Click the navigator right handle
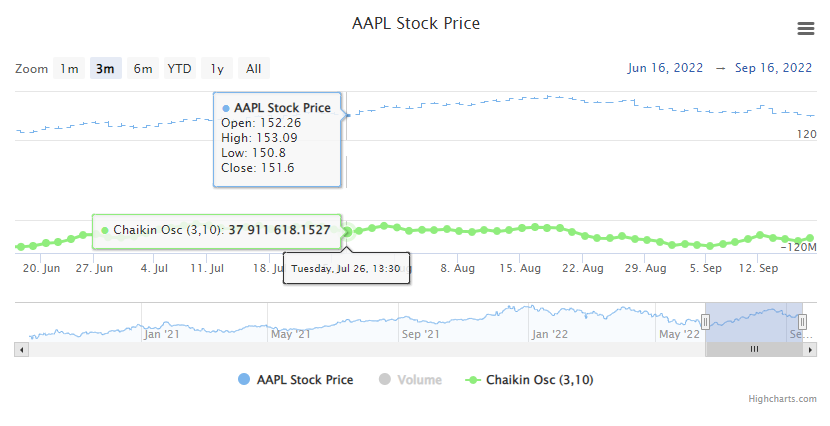Viewport: 830px width, 426px height. [x=803, y=321]
